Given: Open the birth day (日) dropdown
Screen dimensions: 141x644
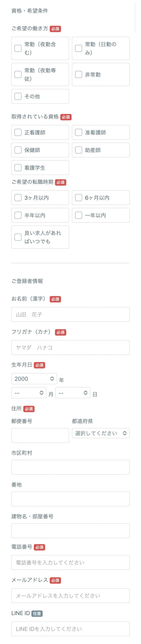Looking at the screenshot, I should [x=73, y=393].
